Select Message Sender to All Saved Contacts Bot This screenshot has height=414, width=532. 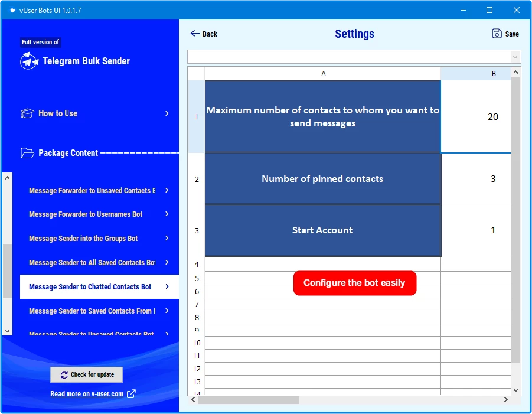tap(99, 262)
